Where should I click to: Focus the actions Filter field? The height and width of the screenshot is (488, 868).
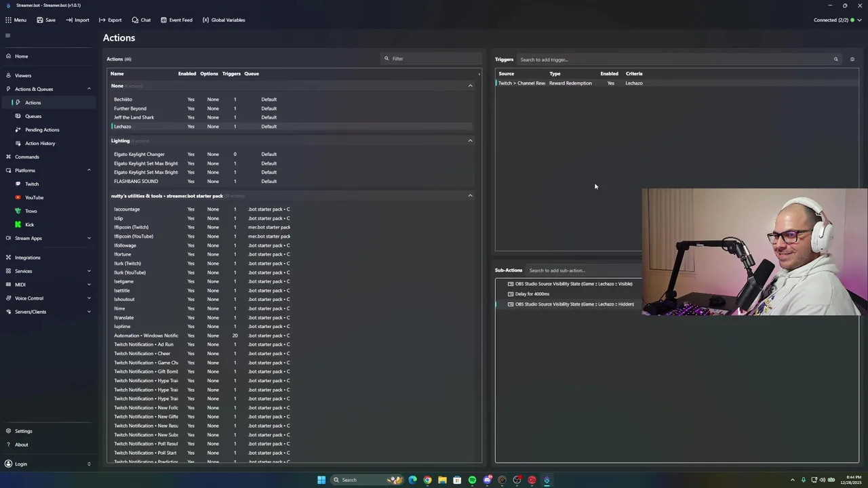(x=431, y=58)
